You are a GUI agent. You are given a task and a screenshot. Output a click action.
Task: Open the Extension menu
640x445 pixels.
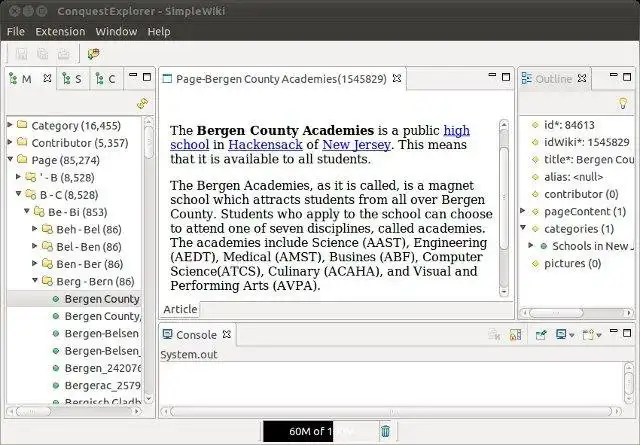point(60,31)
